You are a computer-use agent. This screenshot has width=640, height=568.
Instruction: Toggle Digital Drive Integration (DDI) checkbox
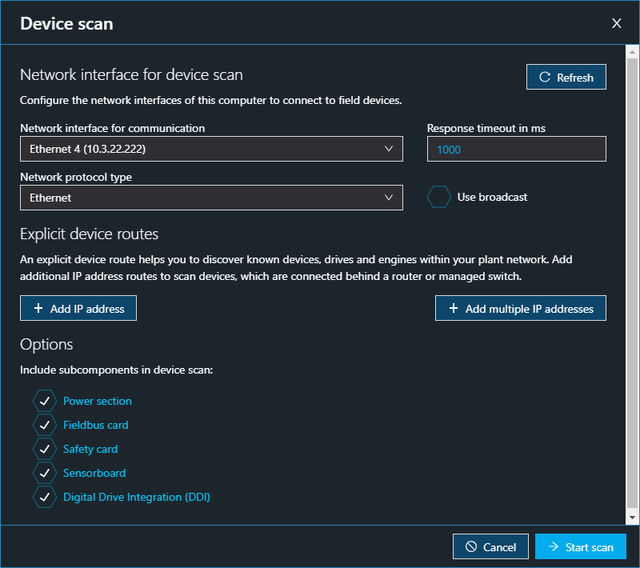(45, 497)
